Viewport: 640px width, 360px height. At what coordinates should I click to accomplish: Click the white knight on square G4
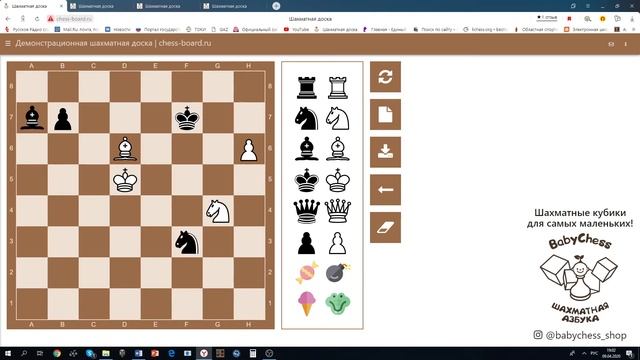pyautogui.click(x=218, y=211)
